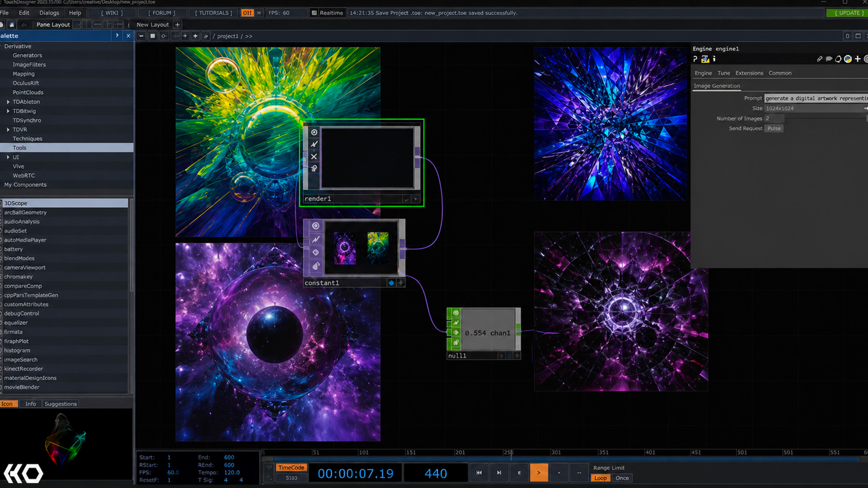
Task: Click the lock icon on render1 node
Action: 314,169
